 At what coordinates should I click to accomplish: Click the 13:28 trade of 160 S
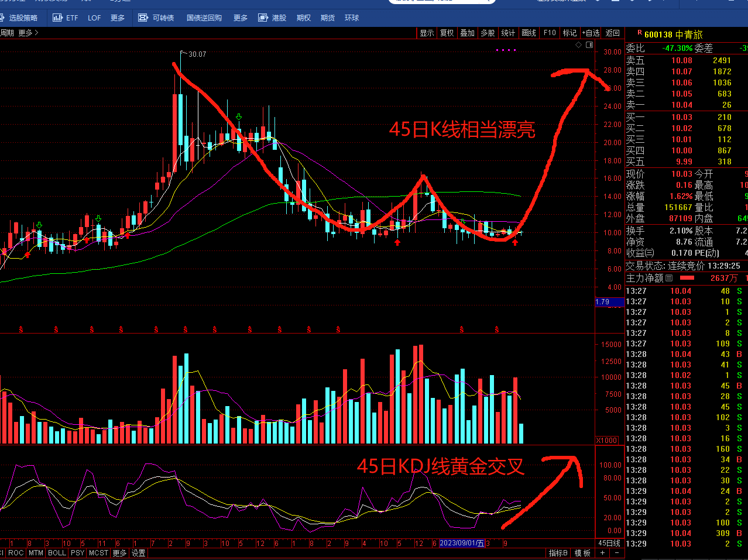[x=687, y=449]
